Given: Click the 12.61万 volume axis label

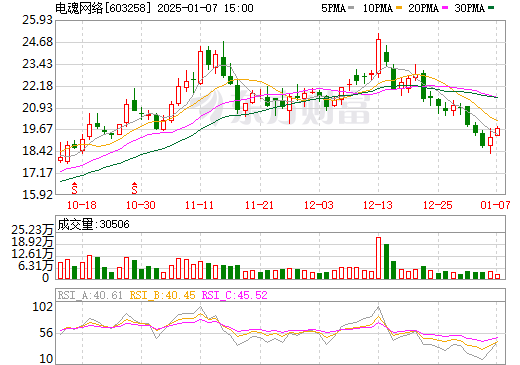Looking at the screenshot, I should click(32, 254).
